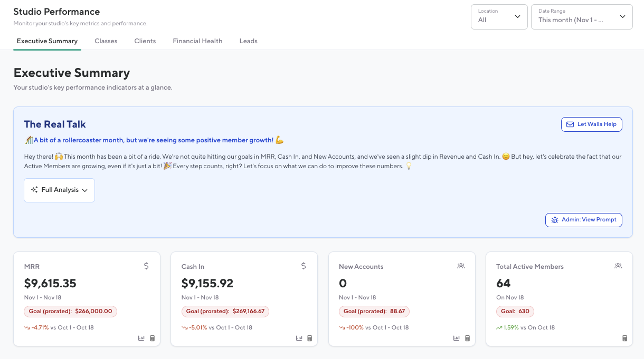Click the New Accounts calculator icon
Image resolution: width=644 pixels, height=359 pixels.
point(467,338)
